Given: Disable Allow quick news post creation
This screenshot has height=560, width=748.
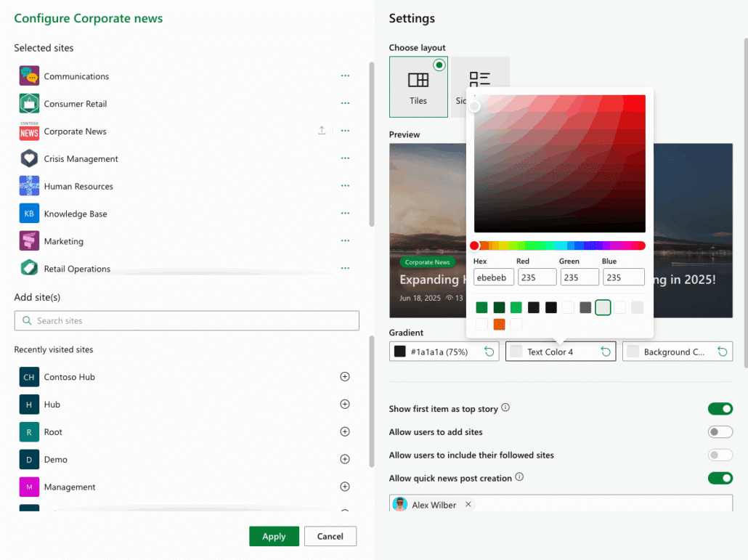Looking at the screenshot, I should coord(720,478).
